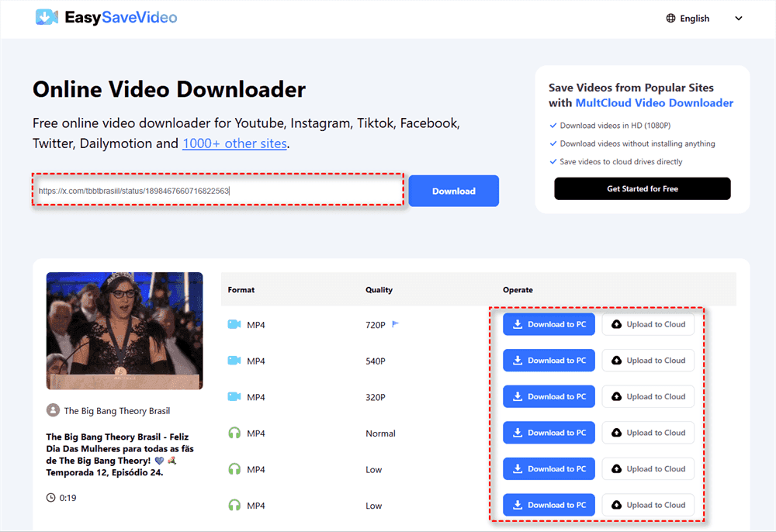776x532 pixels.
Task: Upload the 540P MP4 to Cloud
Action: [648, 361]
